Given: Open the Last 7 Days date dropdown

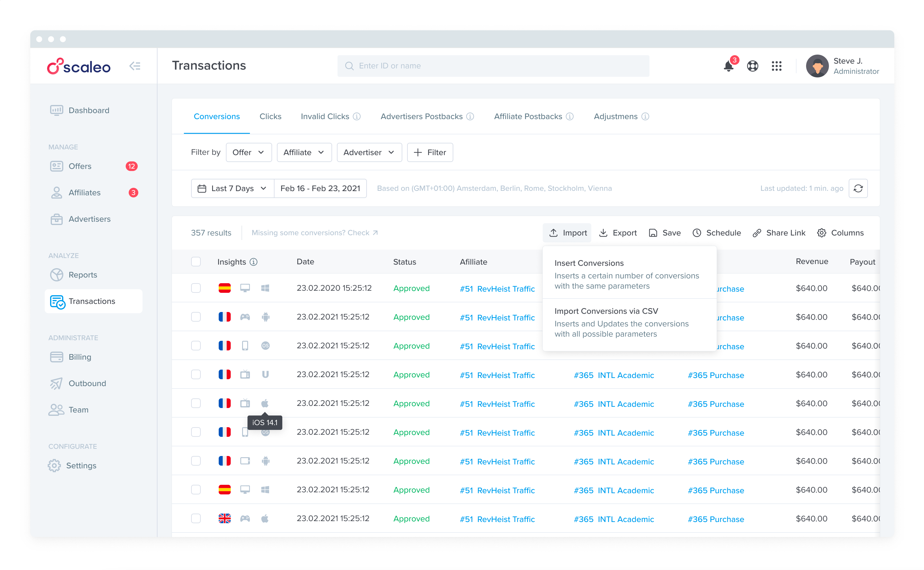Looking at the screenshot, I should tap(232, 188).
